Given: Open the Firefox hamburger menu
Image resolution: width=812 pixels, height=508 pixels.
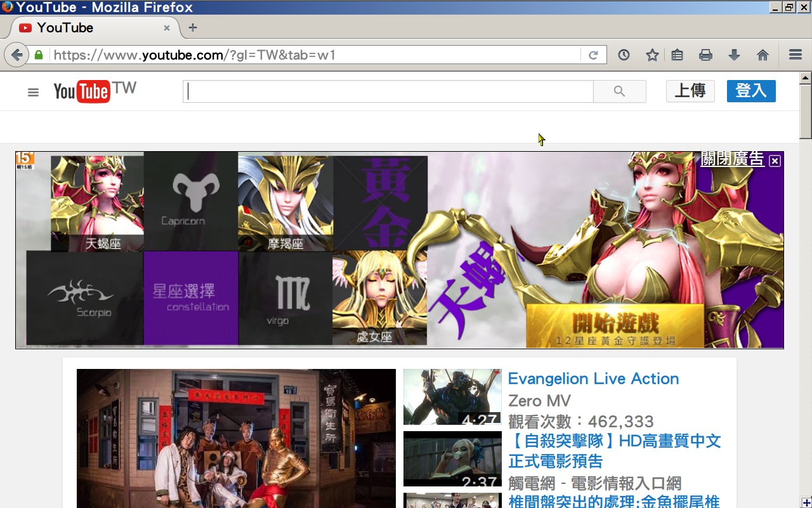Looking at the screenshot, I should point(795,55).
